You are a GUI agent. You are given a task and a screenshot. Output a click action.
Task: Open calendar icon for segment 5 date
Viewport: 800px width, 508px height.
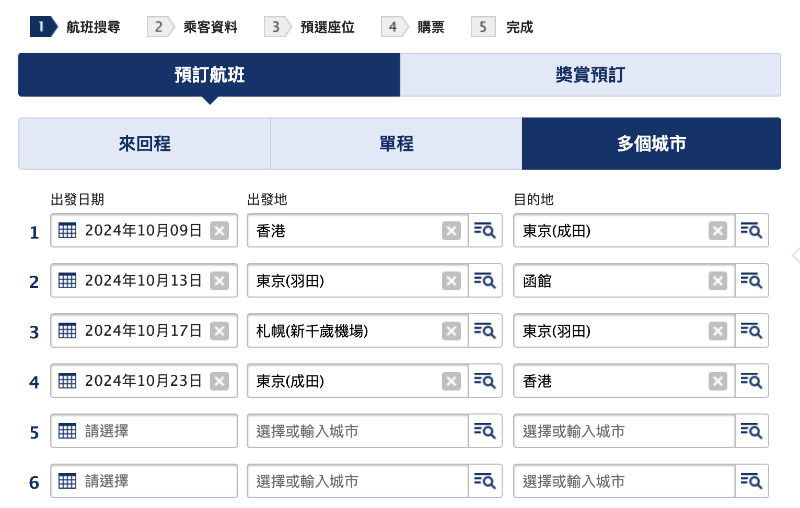pos(67,431)
